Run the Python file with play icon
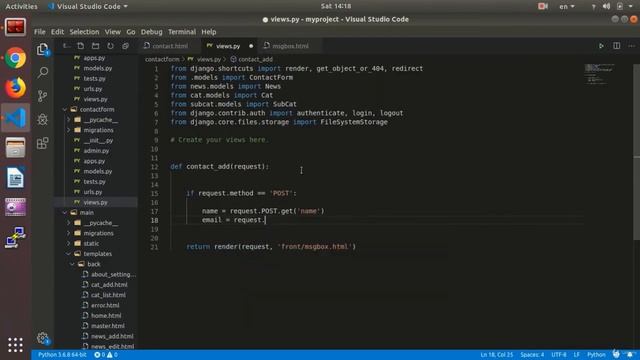The width and height of the screenshot is (640, 360). point(601,46)
